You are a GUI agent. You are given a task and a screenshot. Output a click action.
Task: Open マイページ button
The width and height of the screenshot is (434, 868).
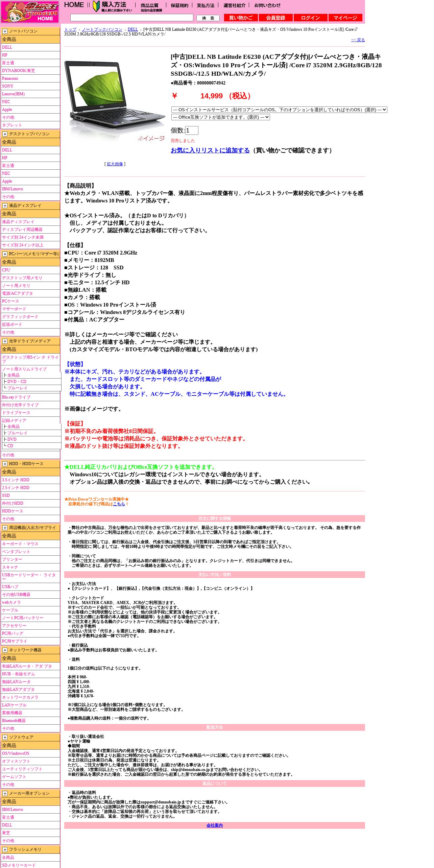(345, 18)
